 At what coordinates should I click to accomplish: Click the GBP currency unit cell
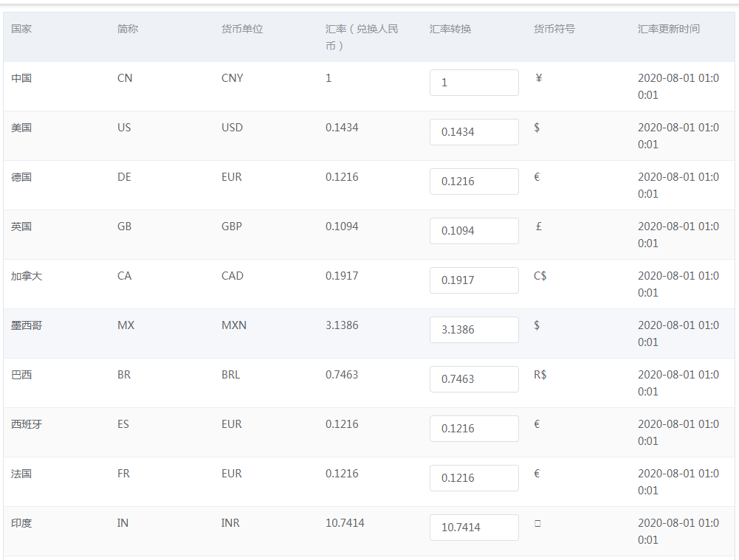click(232, 227)
